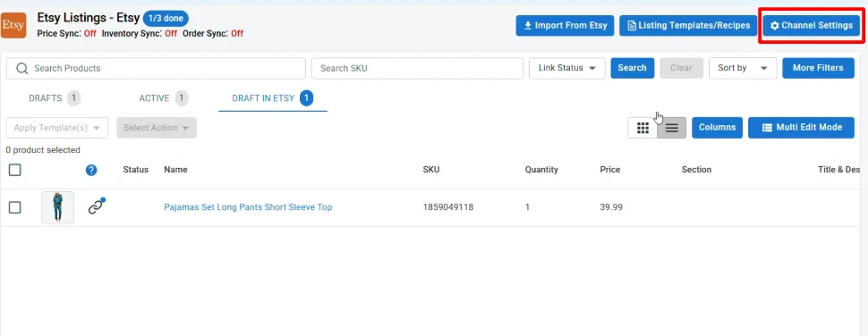Click Import From Etsy button
Screen dimensions: 868x336
click(565, 25)
